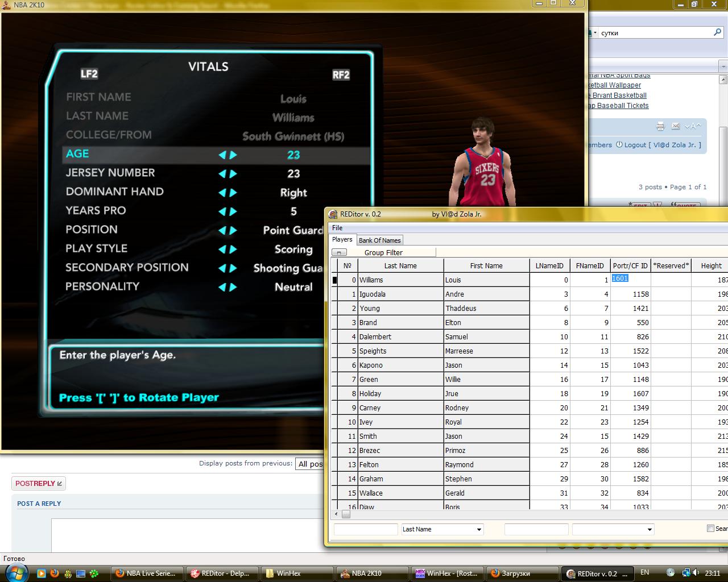Click the media player quick launch icon
The width and height of the screenshot is (728, 582).
42,573
